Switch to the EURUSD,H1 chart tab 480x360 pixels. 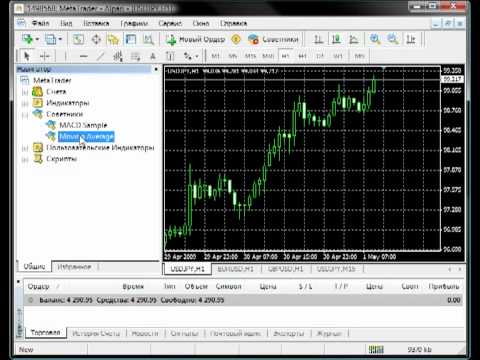[236, 269]
